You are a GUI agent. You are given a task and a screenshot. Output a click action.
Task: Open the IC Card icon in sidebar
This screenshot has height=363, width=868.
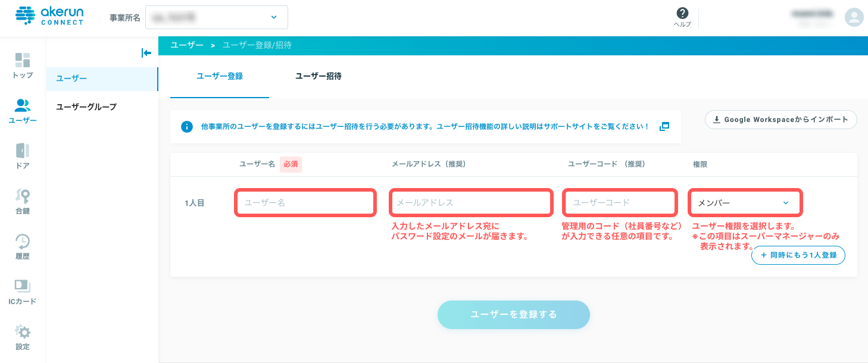[x=23, y=286]
